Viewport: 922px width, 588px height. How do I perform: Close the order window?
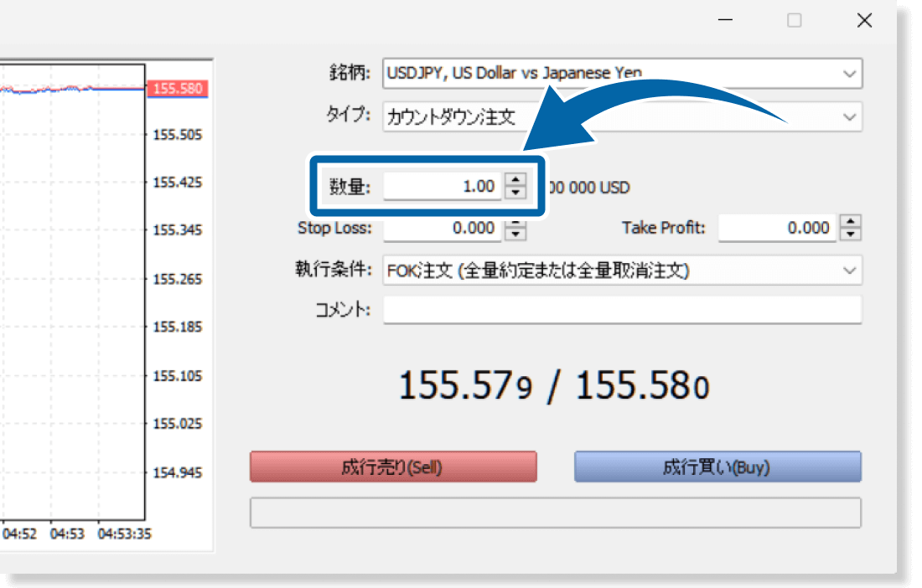(x=864, y=21)
